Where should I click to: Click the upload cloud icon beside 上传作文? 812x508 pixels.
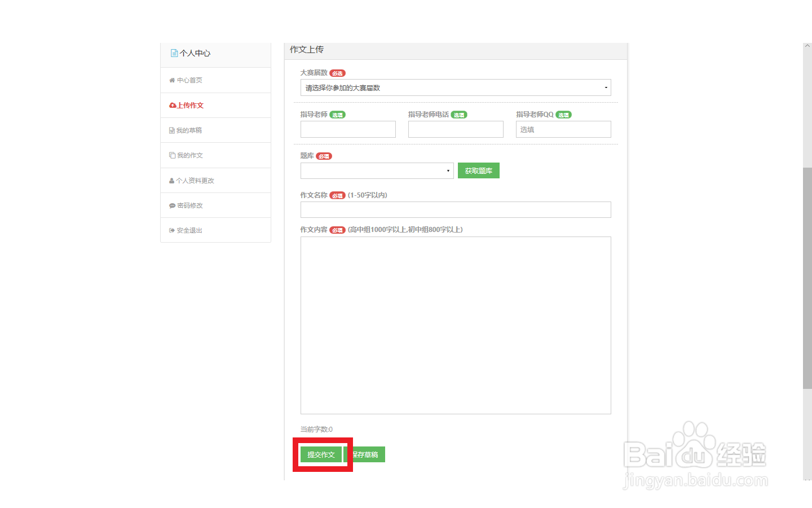(x=172, y=105)
